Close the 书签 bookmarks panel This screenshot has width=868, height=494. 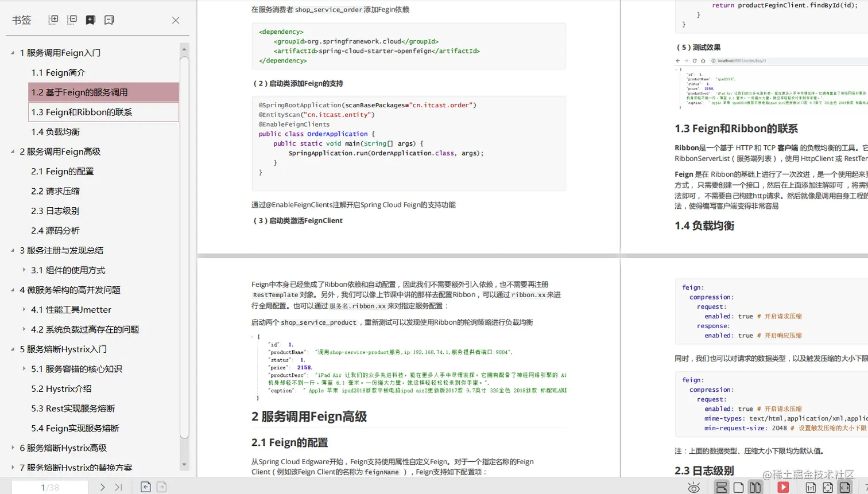176,20
